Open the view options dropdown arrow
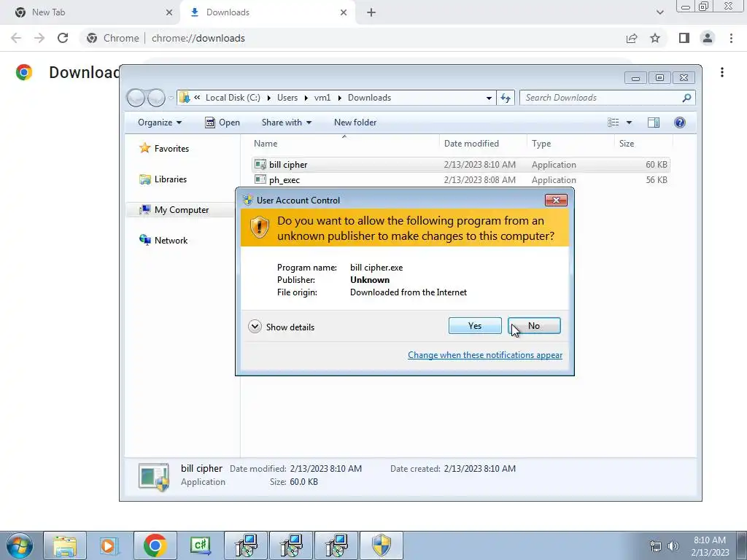This screenshot has height=560, width=747. pos(629,122)
